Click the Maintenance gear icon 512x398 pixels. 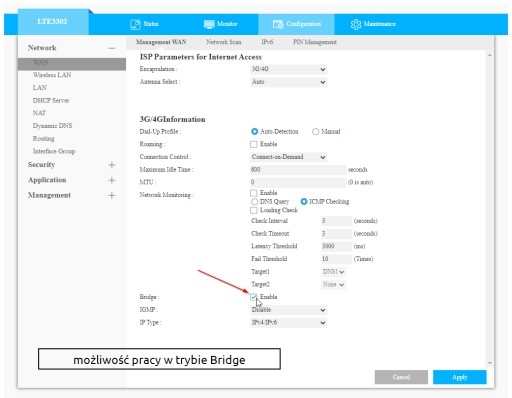pyautogui.click(x=356, y=24)
